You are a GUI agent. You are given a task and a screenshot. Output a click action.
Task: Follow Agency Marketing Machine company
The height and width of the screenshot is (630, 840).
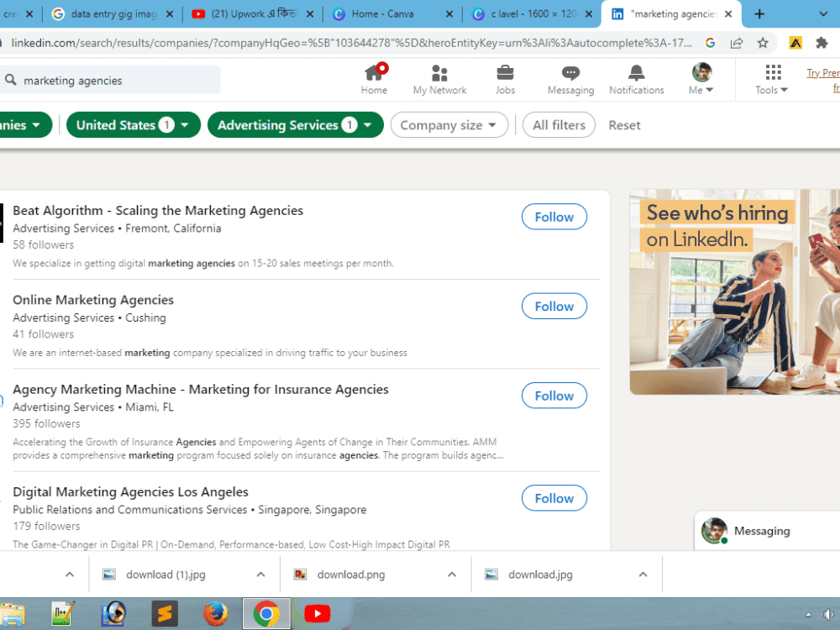click(x=554, y=396)
